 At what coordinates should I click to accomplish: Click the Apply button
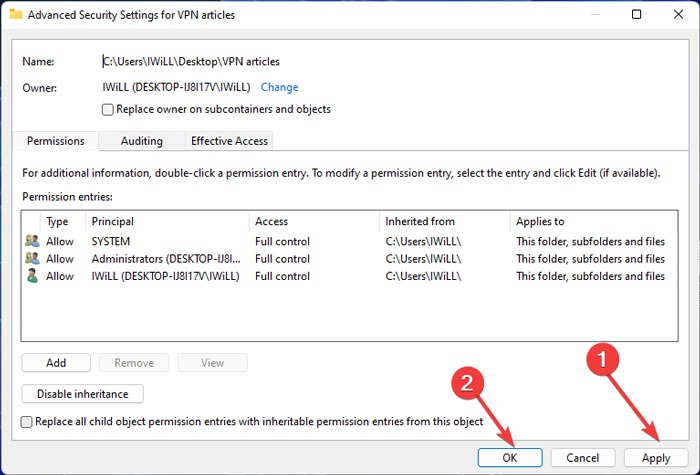[656, 458]
